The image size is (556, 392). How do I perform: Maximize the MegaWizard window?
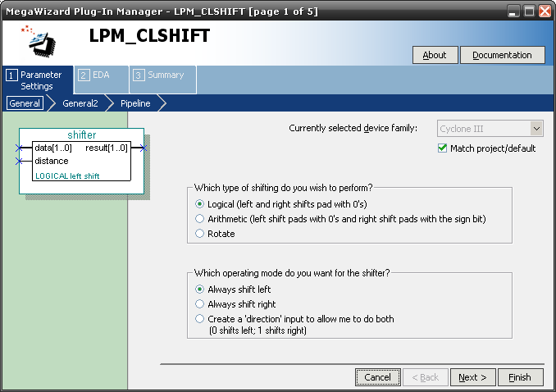(529, 11)
